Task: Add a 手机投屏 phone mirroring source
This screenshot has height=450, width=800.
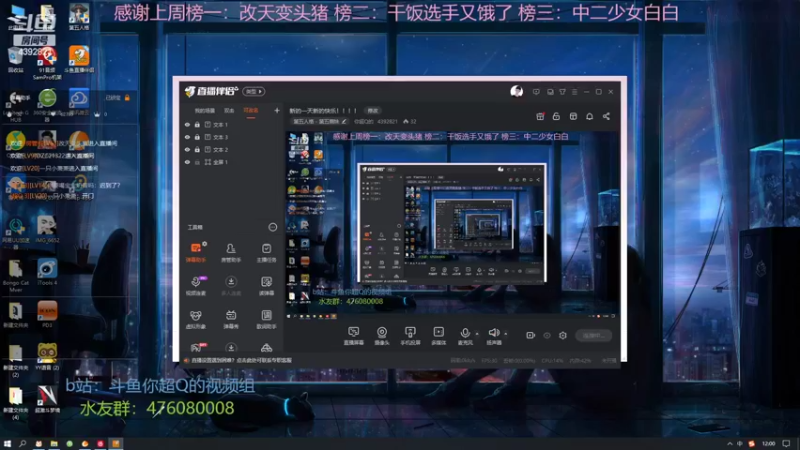Action: point(410,336)
